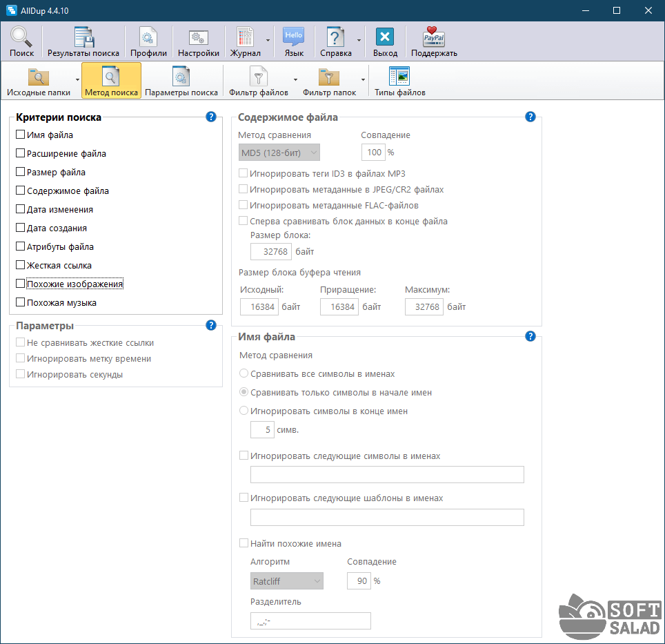Click the Поиск magnifier icon

click(21, 37)
